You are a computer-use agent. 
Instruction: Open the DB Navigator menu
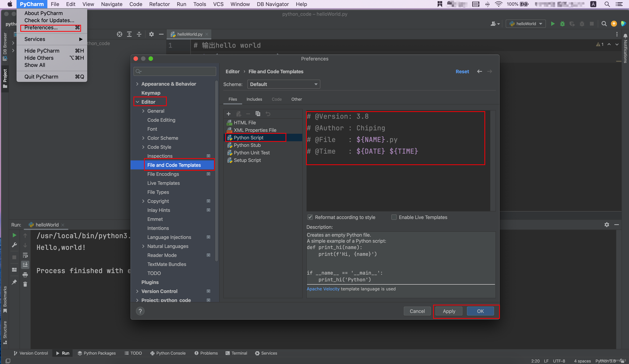click(x=273, y=4)
